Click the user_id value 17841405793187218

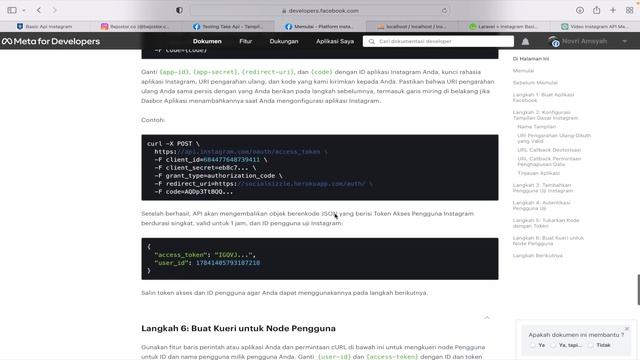[228, 263]
